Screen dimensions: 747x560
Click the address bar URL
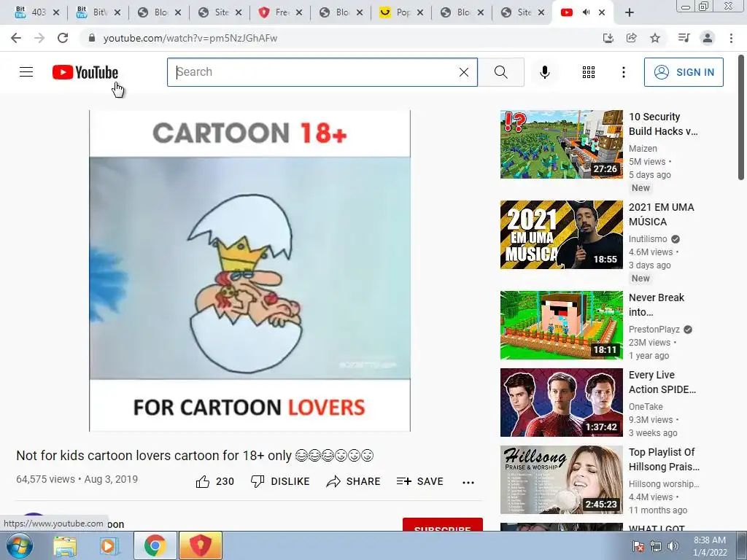(190, 38)
